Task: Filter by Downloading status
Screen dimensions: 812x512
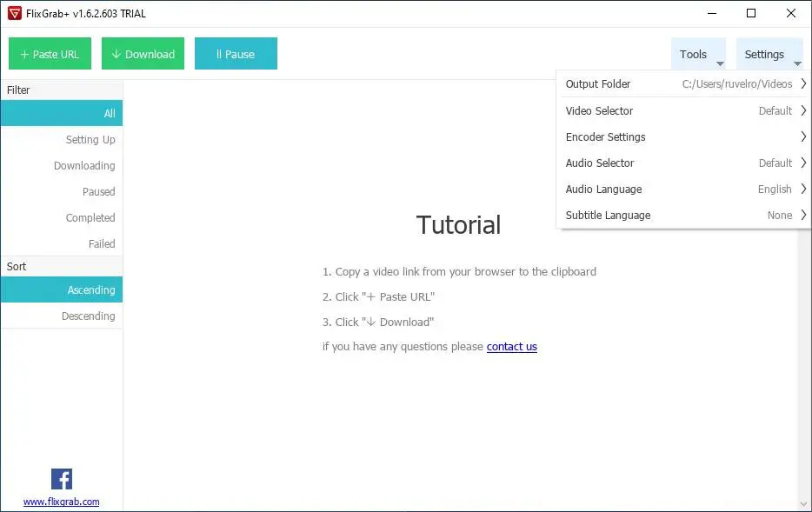Action: [x=62, y=166]
